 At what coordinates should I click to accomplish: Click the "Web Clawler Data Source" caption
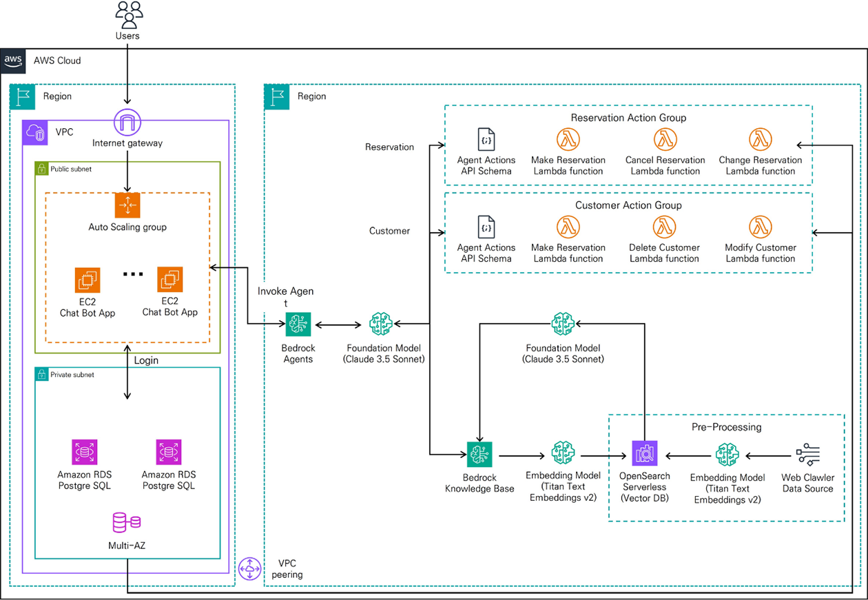coord(807,483)
